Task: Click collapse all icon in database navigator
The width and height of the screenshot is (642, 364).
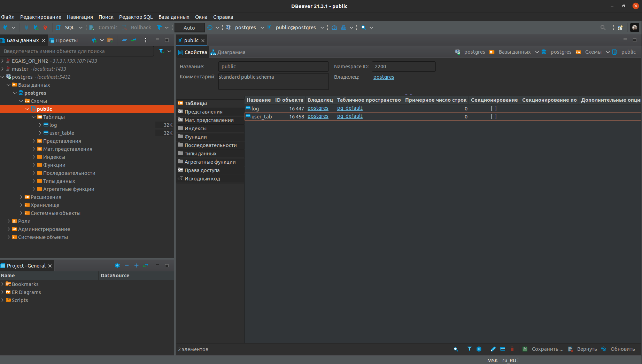Action: coord(124,40)
